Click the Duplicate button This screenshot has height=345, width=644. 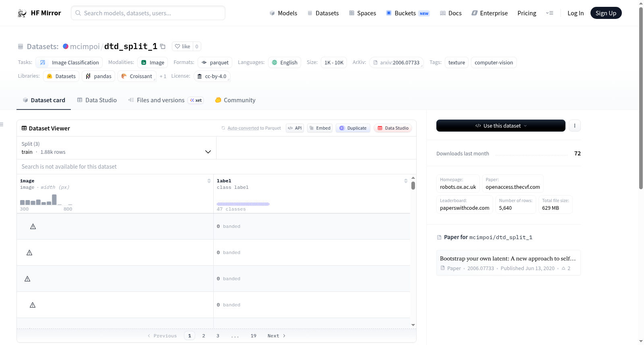(x=353, y=128)
